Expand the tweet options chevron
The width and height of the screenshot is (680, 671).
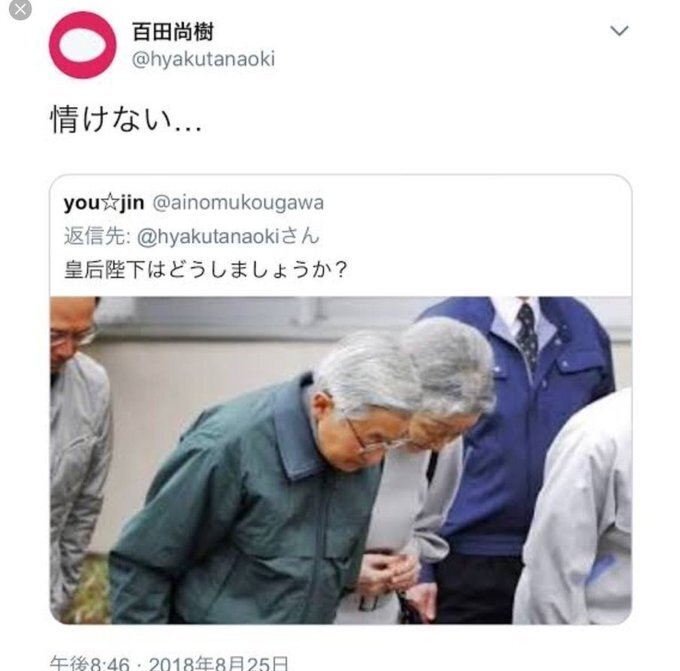click(x=619, y=30)
